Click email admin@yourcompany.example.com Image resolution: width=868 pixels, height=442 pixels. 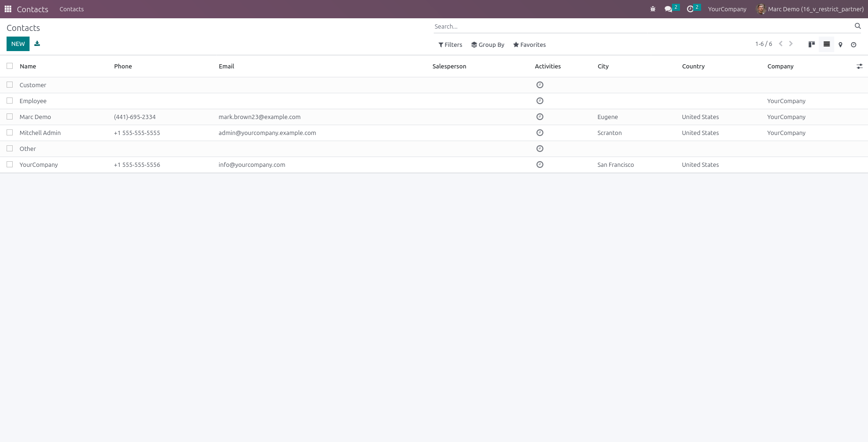[x=267, y=133]
